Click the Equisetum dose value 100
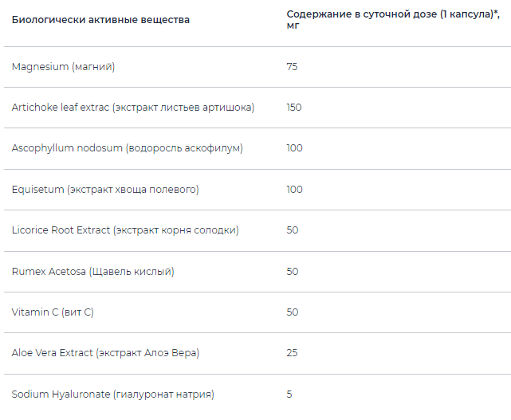 point(294,190)
